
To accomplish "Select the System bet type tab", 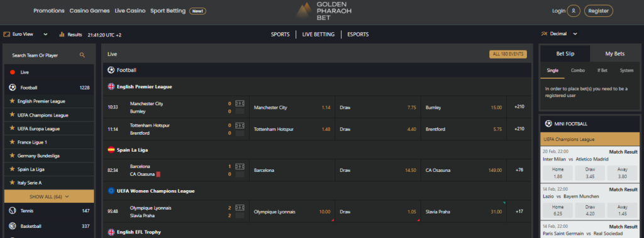I will click(x=626, y=71).
